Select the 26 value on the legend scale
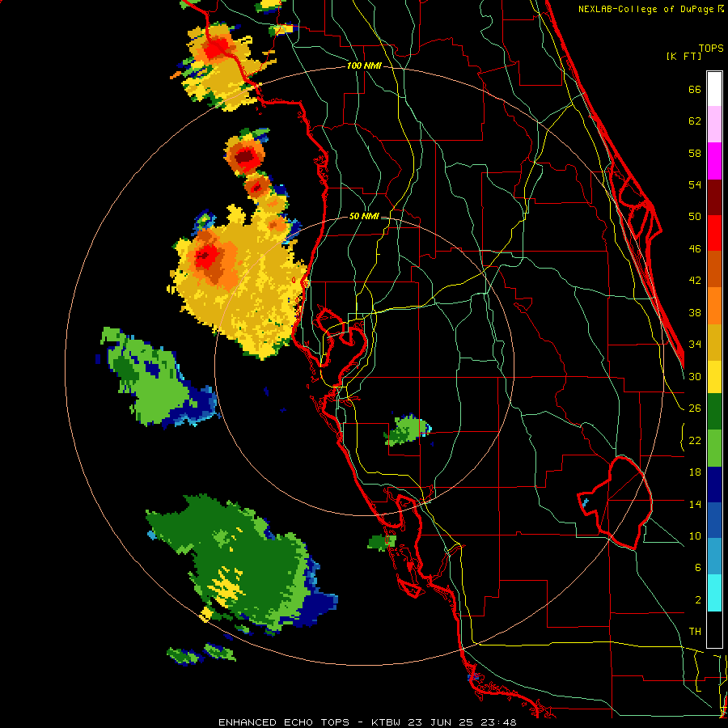Image resolution: width=728 pixels, height=728 pixels. coord(695,408)
